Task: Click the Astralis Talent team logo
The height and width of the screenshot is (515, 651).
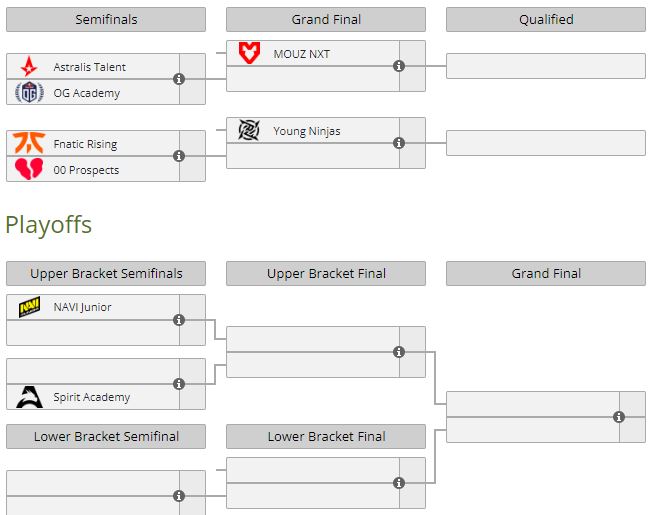Action: pos(29,67)
